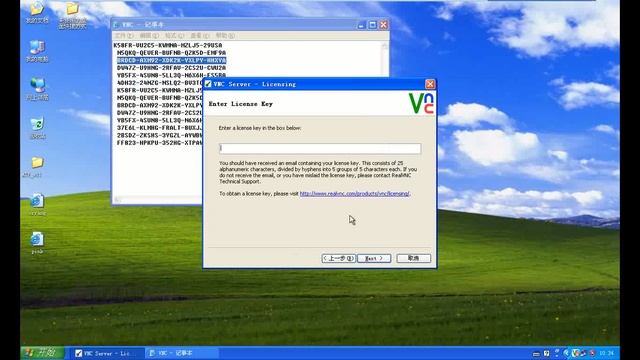Screen dimensions: 640x360
Task: Click key line starting 'ADH32-24MZG'
Action: point(160,83)
